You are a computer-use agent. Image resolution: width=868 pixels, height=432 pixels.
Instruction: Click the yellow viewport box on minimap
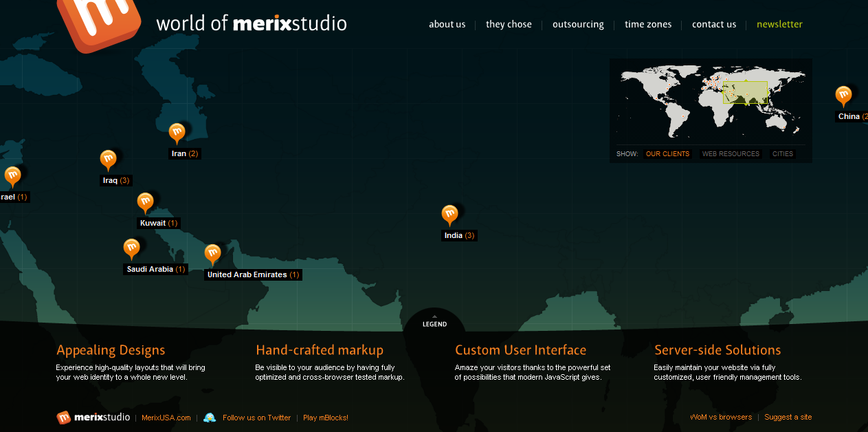[x=744, y=93]
